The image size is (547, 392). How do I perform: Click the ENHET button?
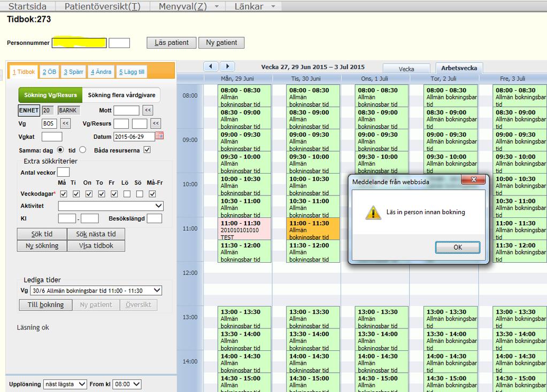point(28,111)
